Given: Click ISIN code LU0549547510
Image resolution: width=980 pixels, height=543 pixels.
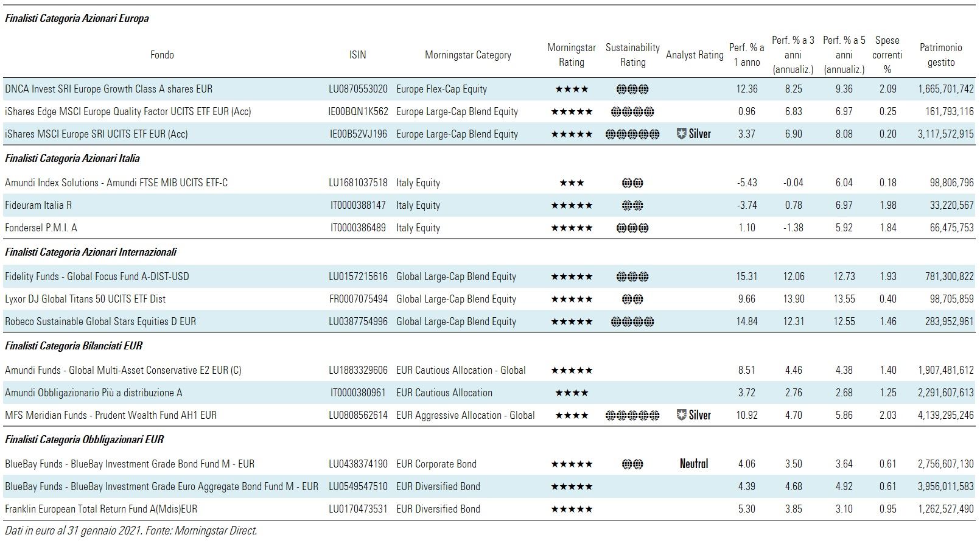Looking at the screenshot, I should click(x=358, y=486).
